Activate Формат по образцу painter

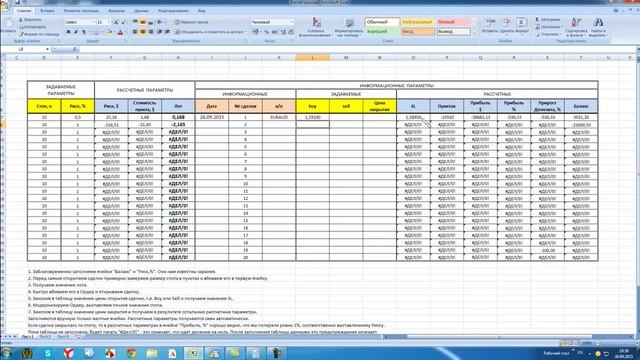click(40, 34)
